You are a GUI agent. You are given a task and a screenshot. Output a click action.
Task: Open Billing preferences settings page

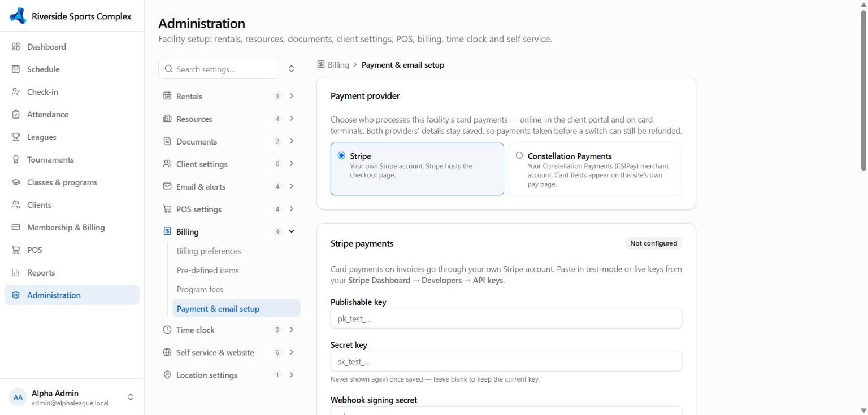[236, 251]
